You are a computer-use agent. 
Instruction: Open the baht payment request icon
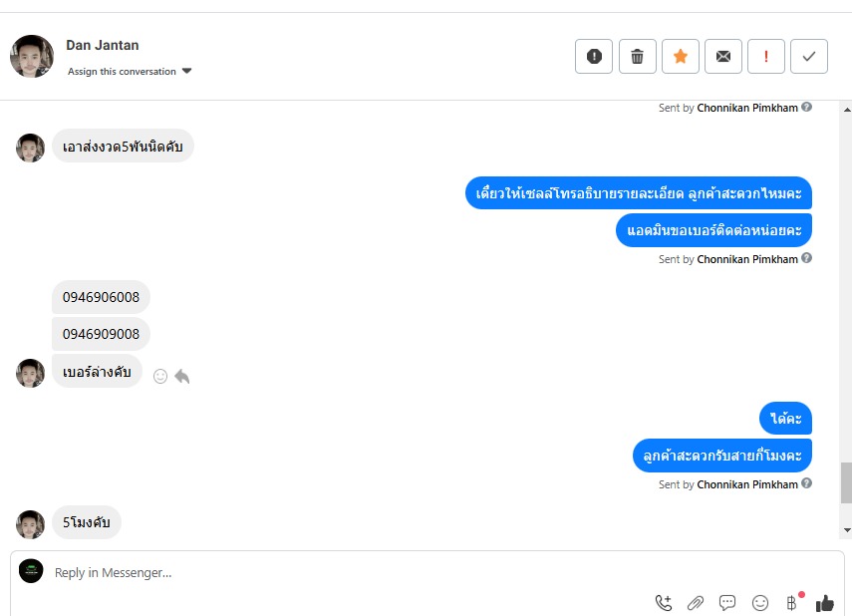point(791,602)
